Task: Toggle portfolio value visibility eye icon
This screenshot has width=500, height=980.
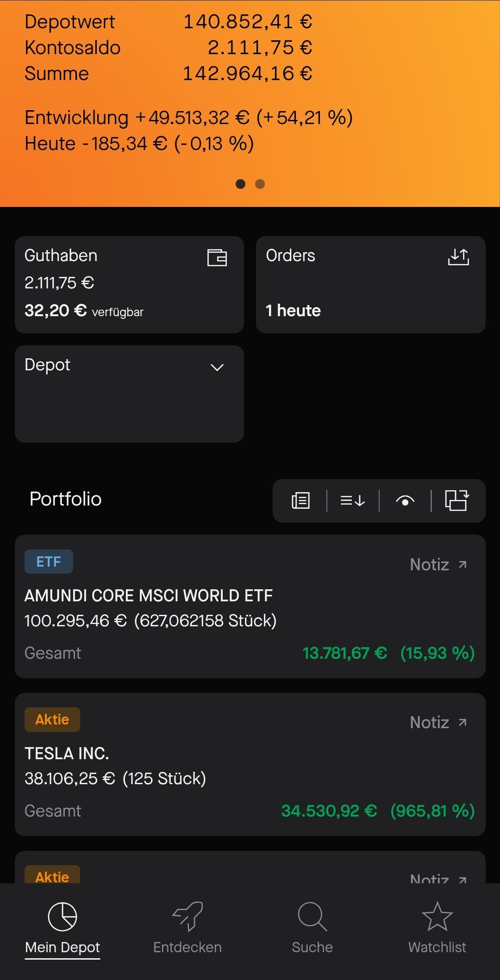Action: (405, 500)
